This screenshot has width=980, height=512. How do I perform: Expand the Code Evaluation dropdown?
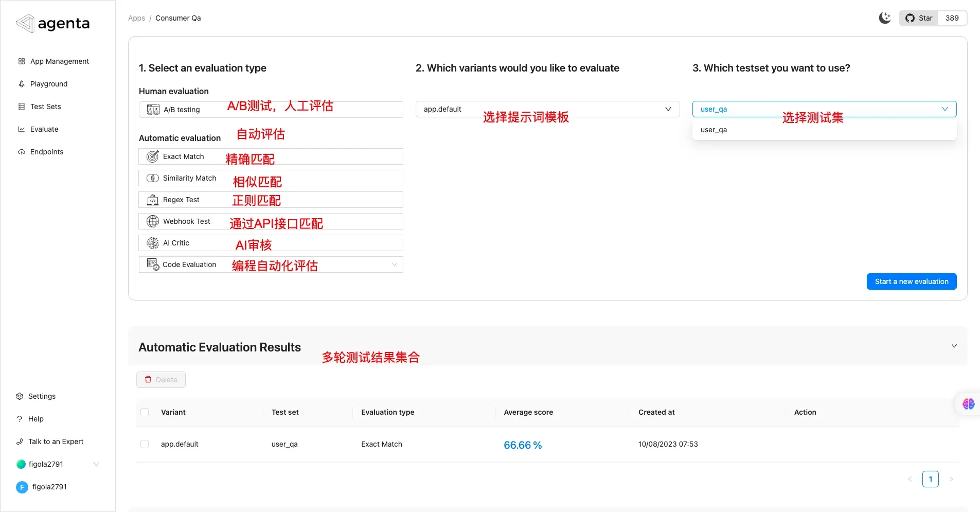(394, 264)
